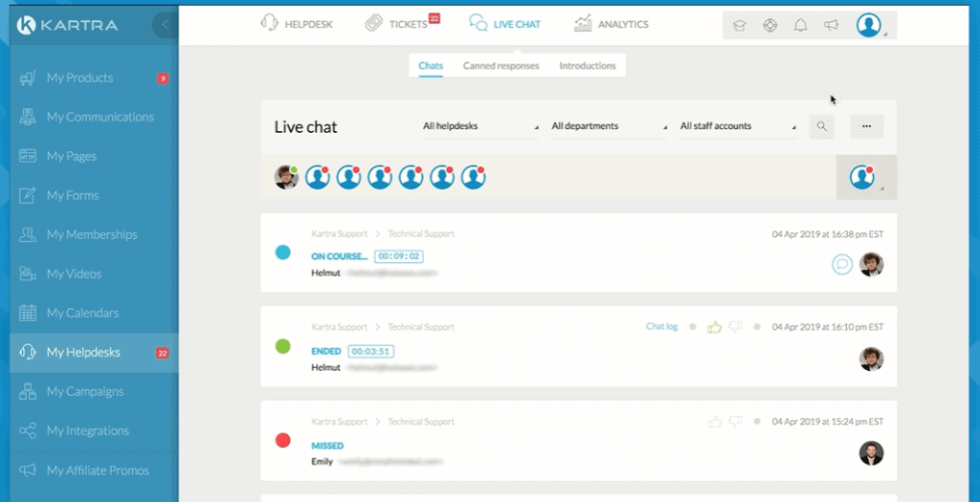Go to Tickets in the top navigation
Screen dimensions: 980x502
pyautogui.click(x=402, y=24)
